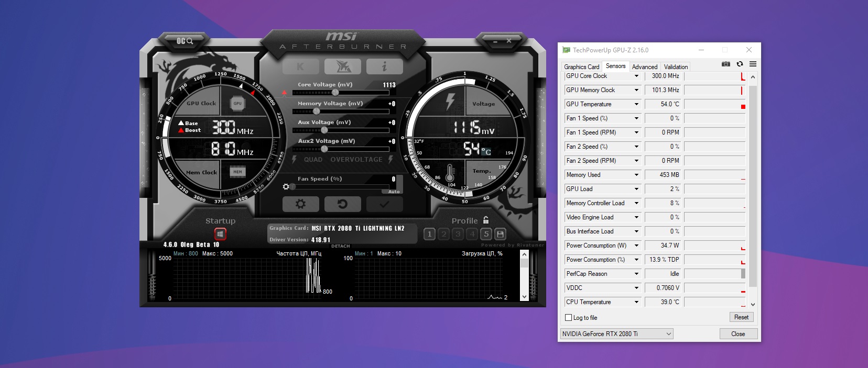This screenshot has width=868, height=368.
Task: Click the red voltage link triangle
Action: (x=285, y=93)
